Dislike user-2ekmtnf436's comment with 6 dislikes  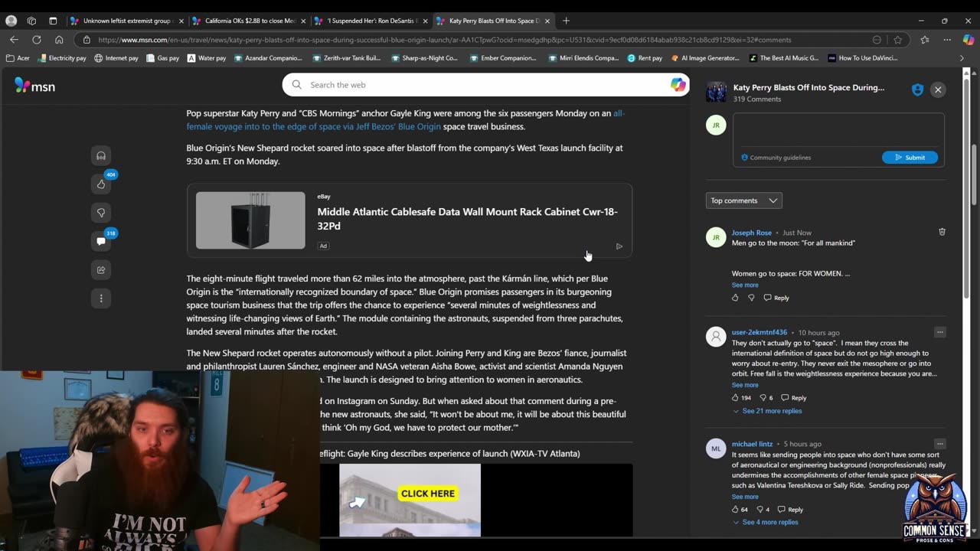pyautogui.click(x=763, y=398)
